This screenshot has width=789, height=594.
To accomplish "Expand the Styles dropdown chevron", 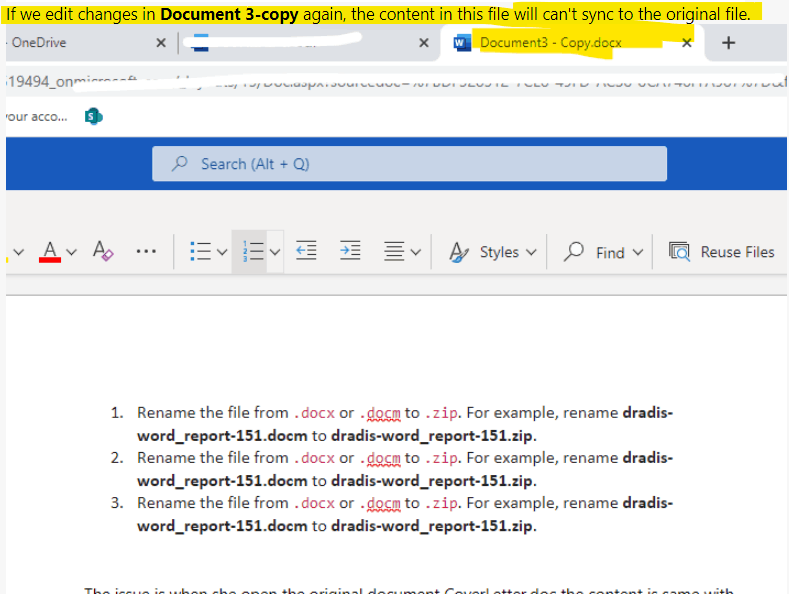I will (x=531, y=252).
